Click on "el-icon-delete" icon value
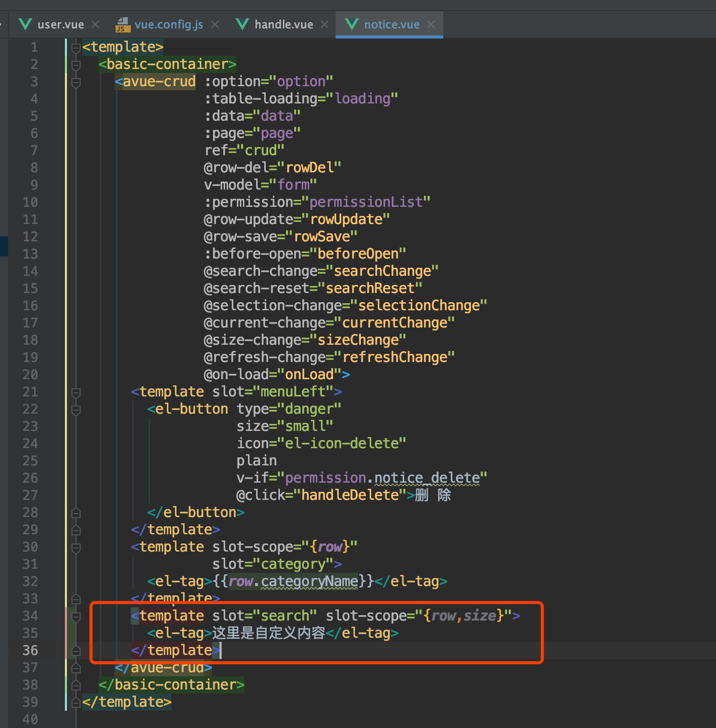The width and height of the screenshot is (716, 728). (x=342, y=444)
